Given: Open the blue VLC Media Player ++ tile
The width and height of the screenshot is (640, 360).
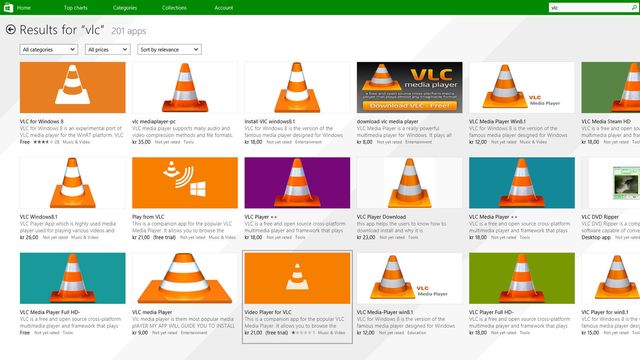Looking at the screenshot, I should point(522,199).
